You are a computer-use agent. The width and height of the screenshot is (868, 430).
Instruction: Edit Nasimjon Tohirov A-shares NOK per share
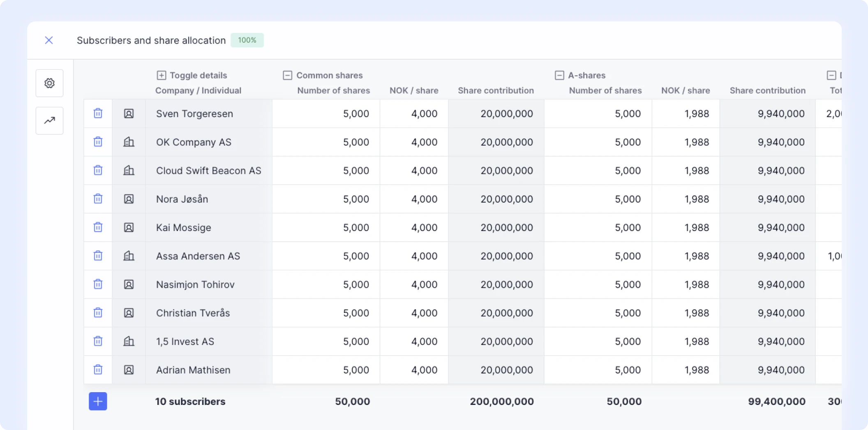point(686,284)
